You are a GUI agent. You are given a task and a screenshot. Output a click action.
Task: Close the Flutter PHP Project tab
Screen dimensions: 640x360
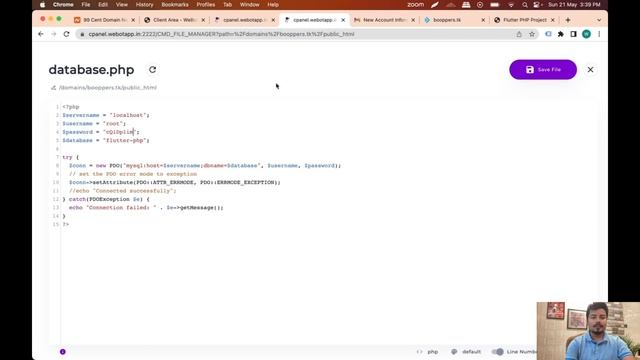pyautogui.click(x=553, y=20)
